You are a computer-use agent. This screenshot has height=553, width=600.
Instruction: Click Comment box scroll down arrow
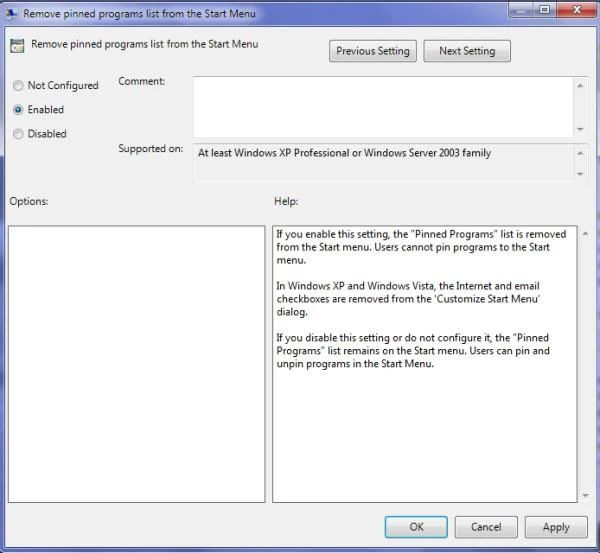[x=580, y=129]
